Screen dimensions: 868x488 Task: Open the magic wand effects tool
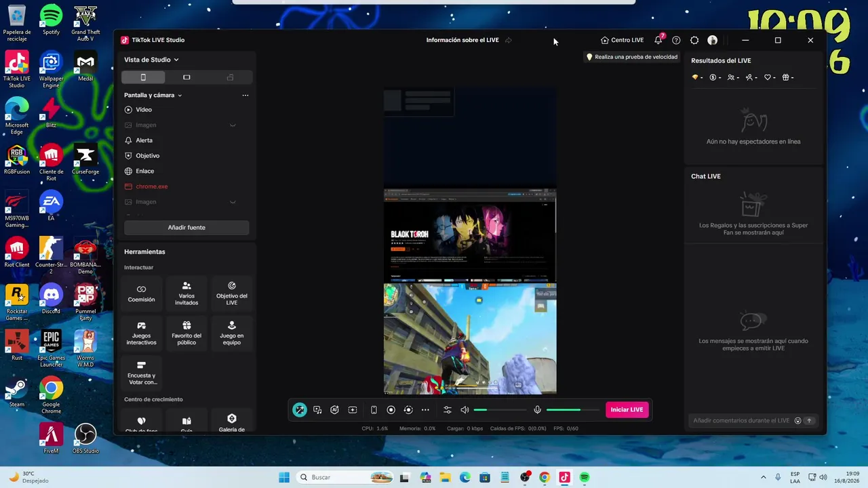(299, 409)
